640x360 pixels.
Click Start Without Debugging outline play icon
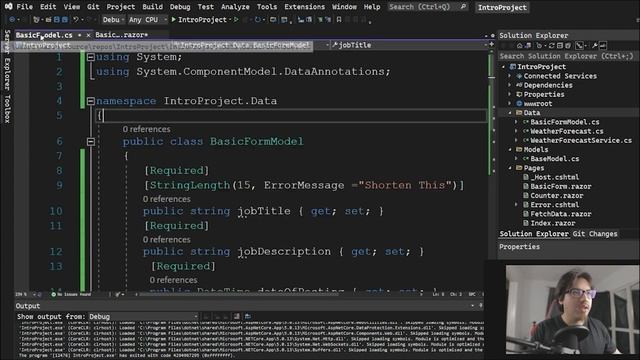(x=236, y=20)
